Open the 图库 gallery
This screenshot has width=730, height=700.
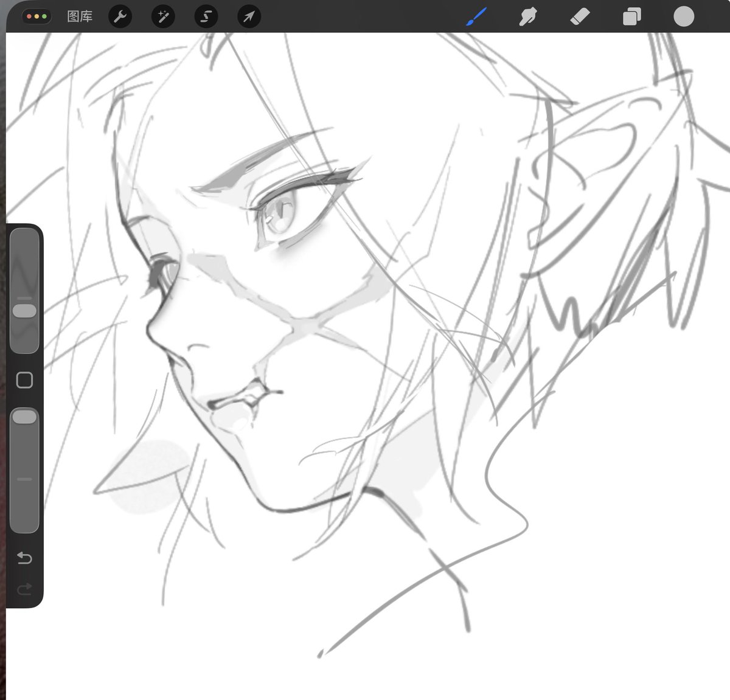pos(80,16)
